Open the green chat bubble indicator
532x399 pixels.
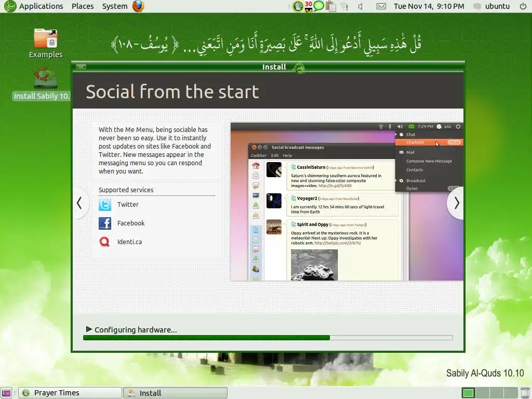tap(318, 6)
